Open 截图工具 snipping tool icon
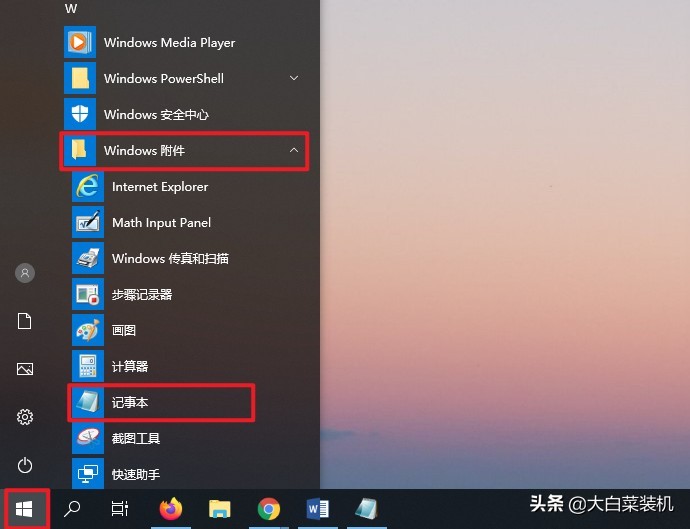 [x=88, y=438]
